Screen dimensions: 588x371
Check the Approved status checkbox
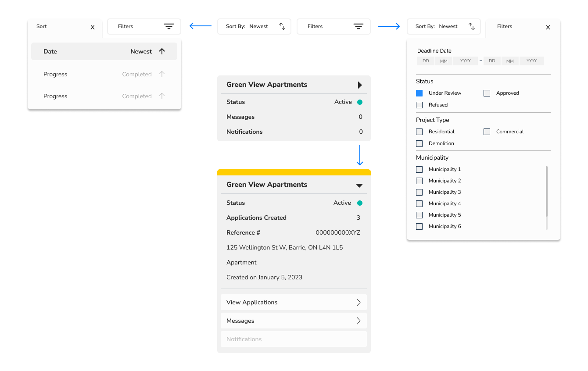(x=487, y=93)
